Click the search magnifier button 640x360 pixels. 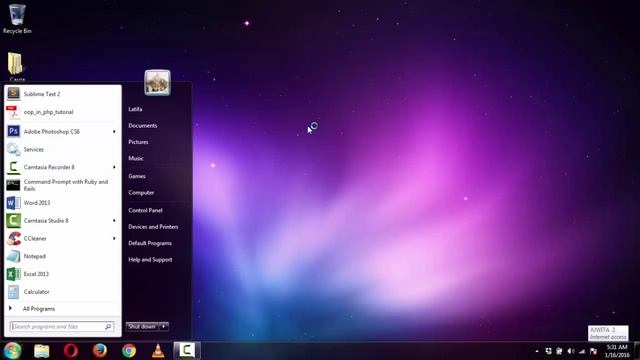coord(108,327)
